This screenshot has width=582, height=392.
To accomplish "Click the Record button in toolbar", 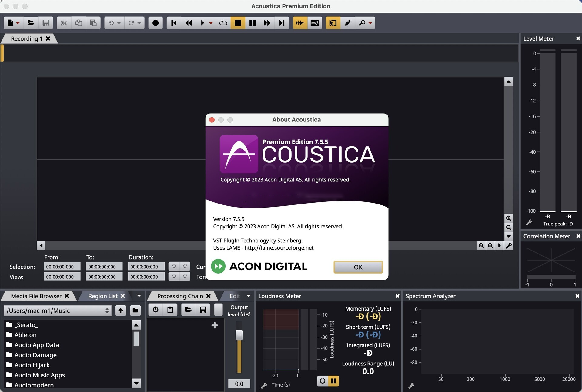I will [x=156, y=23].
